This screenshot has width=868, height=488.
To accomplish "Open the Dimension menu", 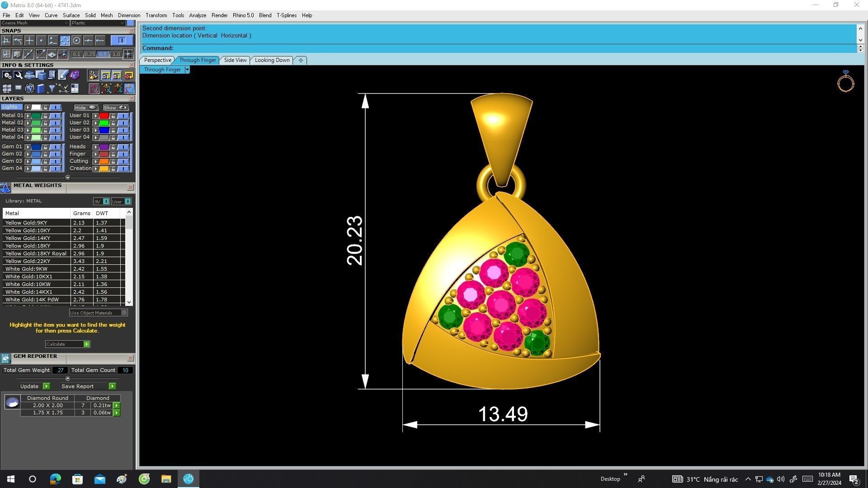I will tap(129, 15).
